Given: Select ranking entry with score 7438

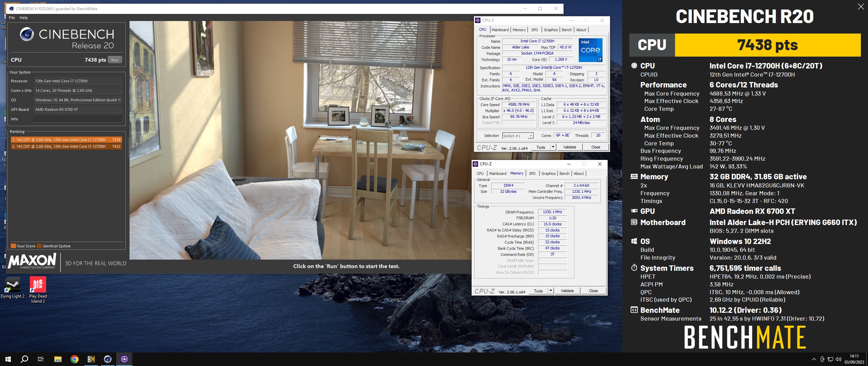Looking at the screenshot, I should coord(66,140).
